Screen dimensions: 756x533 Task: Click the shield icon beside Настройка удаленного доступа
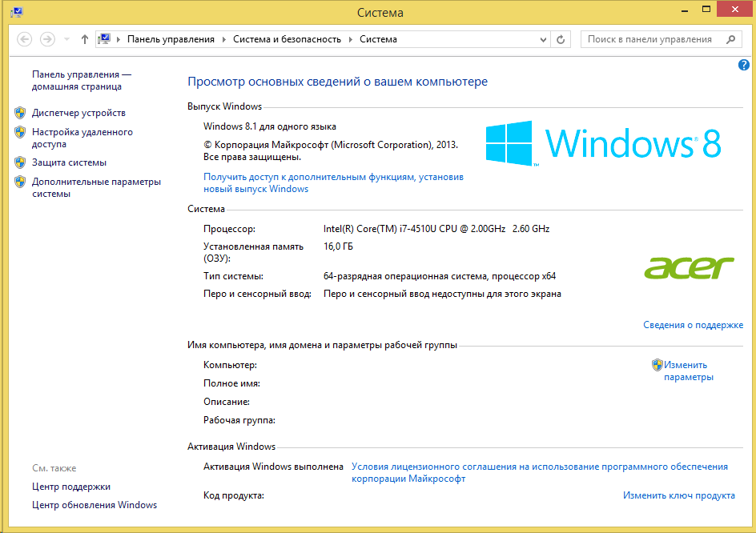(x=20, y=132)
